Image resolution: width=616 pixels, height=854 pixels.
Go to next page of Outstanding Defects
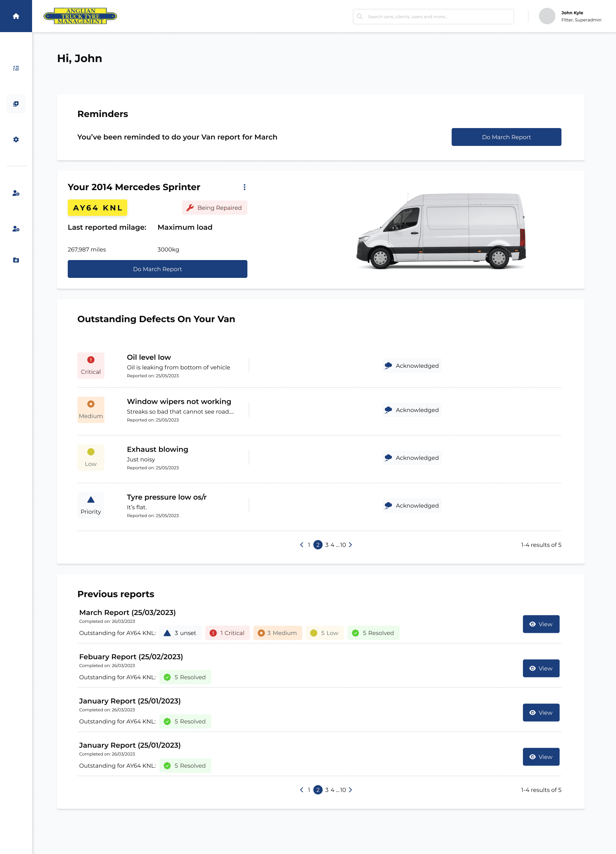[350, 545]
